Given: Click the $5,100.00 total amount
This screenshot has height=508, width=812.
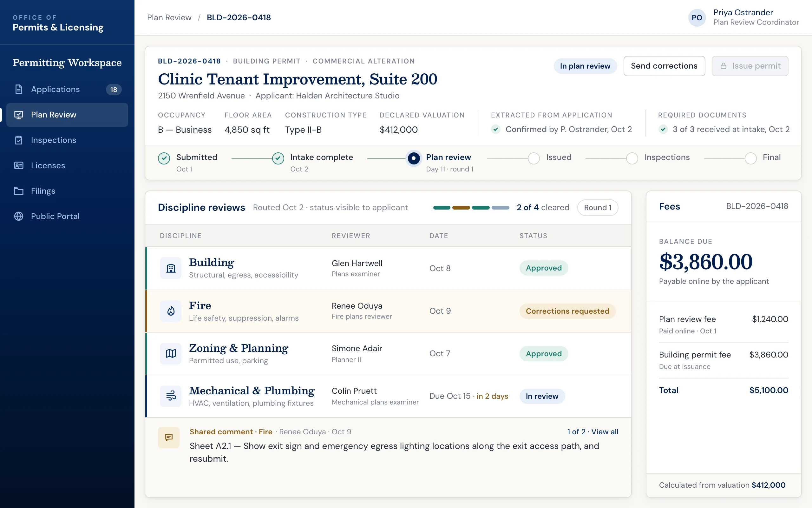Looking at the screenshot, I should tap(769, 391).
